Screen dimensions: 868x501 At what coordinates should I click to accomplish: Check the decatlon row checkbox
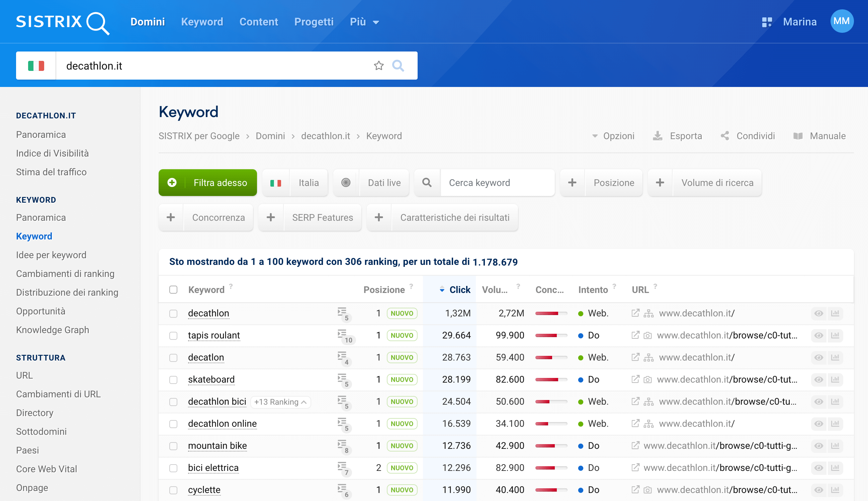pos(173,358)
